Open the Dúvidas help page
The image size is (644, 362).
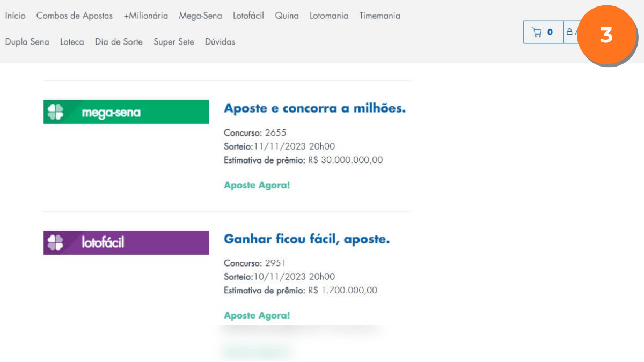pyautogui.click(x=220, y=42)
